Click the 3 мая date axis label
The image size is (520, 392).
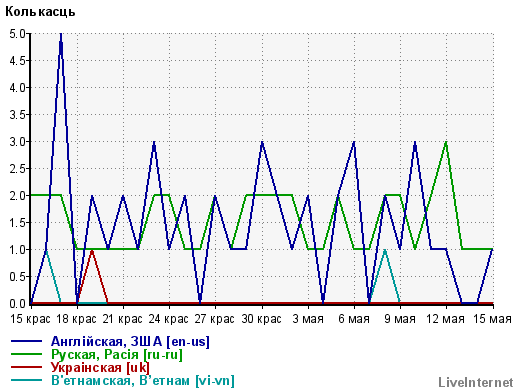(x=308, y=319)
